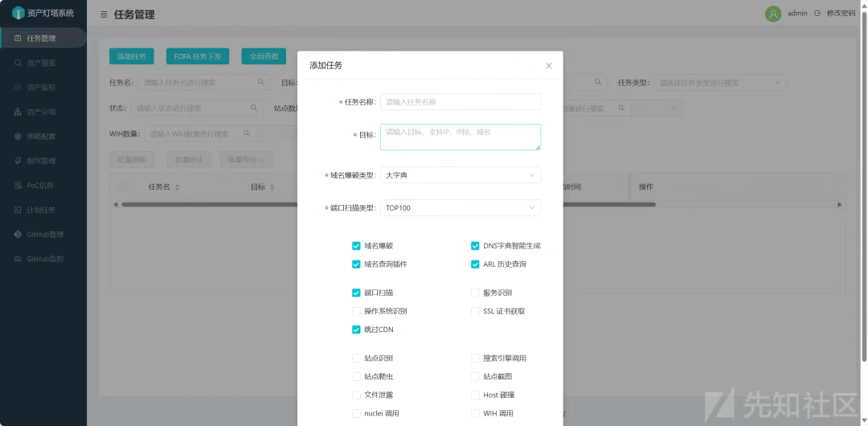Screen dimensions: 868x426
Task: Click the logout icon next to admin
Action: pos(817,14)
